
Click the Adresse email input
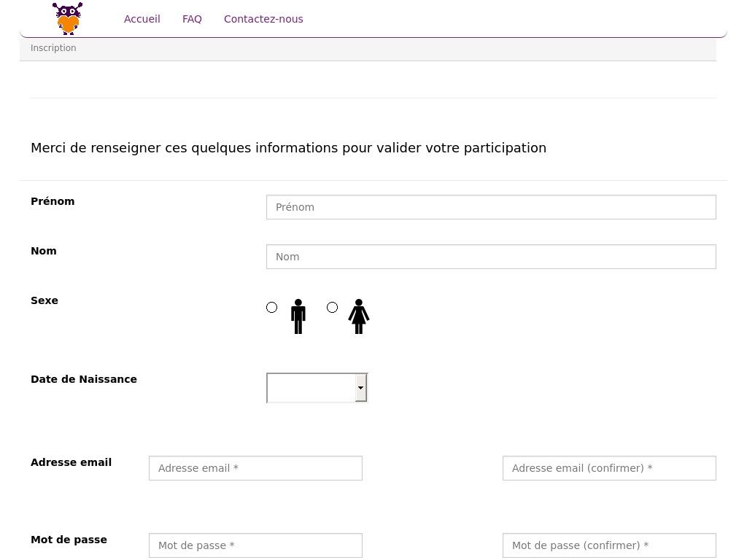coord(255,468)
